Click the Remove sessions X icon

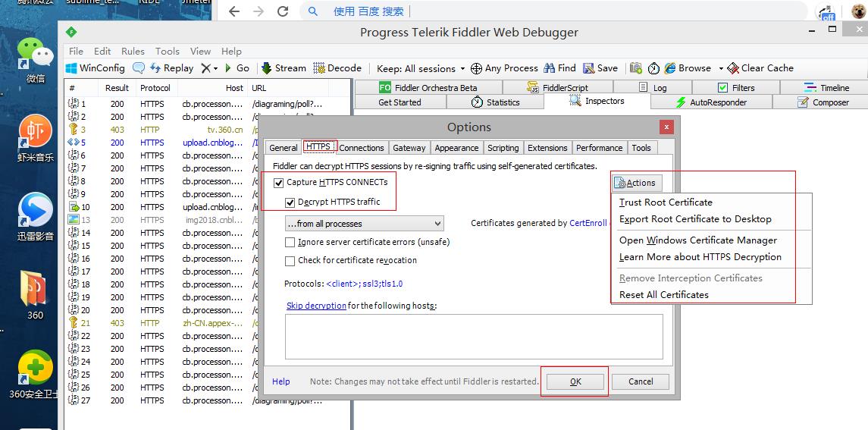tap(205, 68)
